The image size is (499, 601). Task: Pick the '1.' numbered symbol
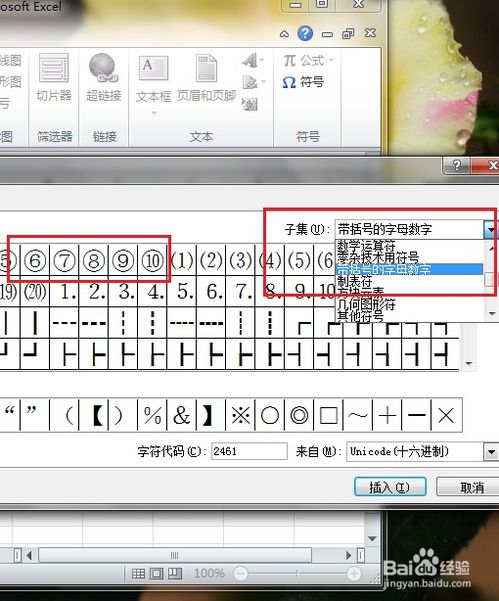pyautogui.click(x=64, y=291)
